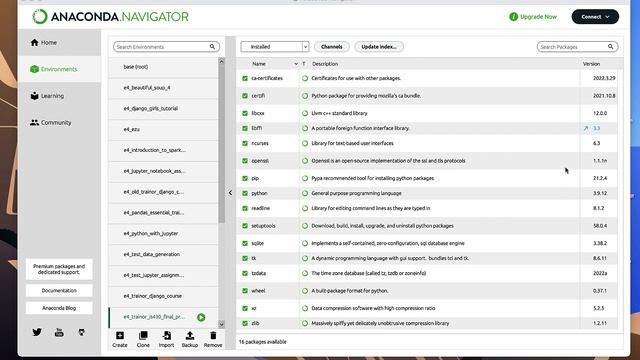Toggle the certifi package checkbox
The width and height of the screenshot is (640, 360).
(x=245, y=96)
